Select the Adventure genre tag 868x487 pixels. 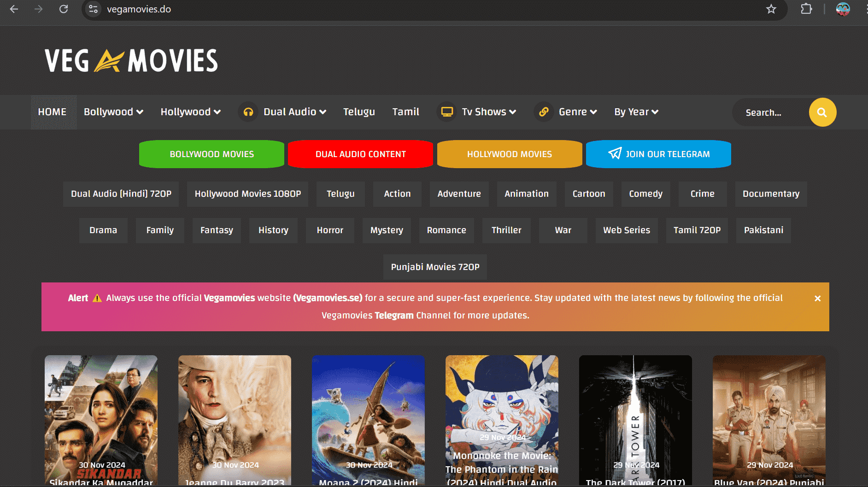pyautogui.click(x=459, y=194)
